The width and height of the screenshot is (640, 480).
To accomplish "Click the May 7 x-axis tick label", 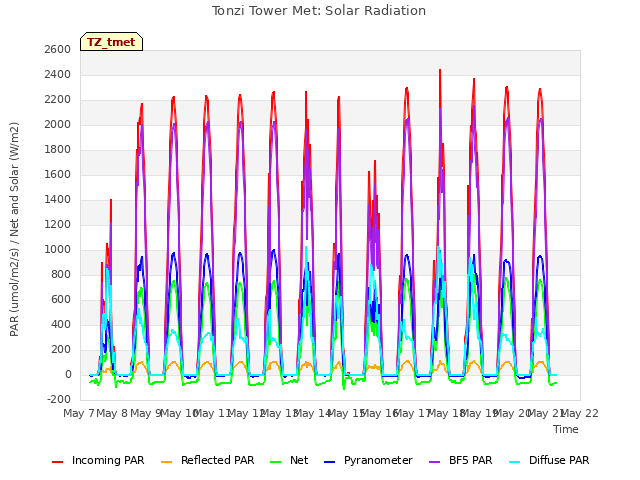I will tap(79, 413).
